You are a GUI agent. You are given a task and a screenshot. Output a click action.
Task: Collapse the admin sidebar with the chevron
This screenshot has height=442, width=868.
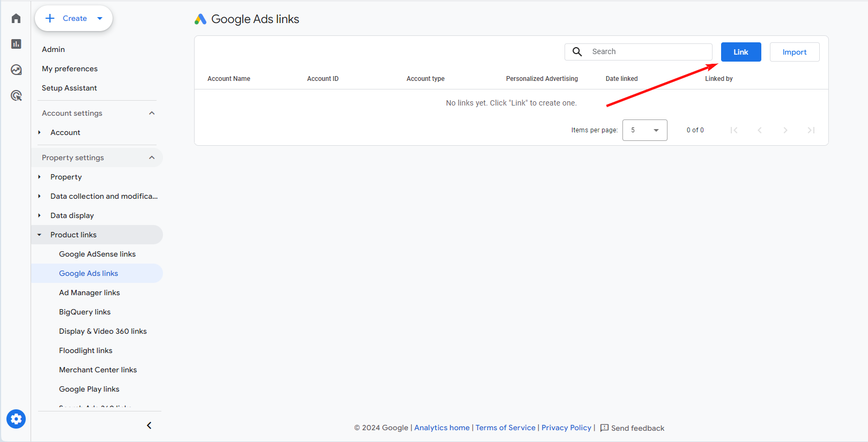149,425
